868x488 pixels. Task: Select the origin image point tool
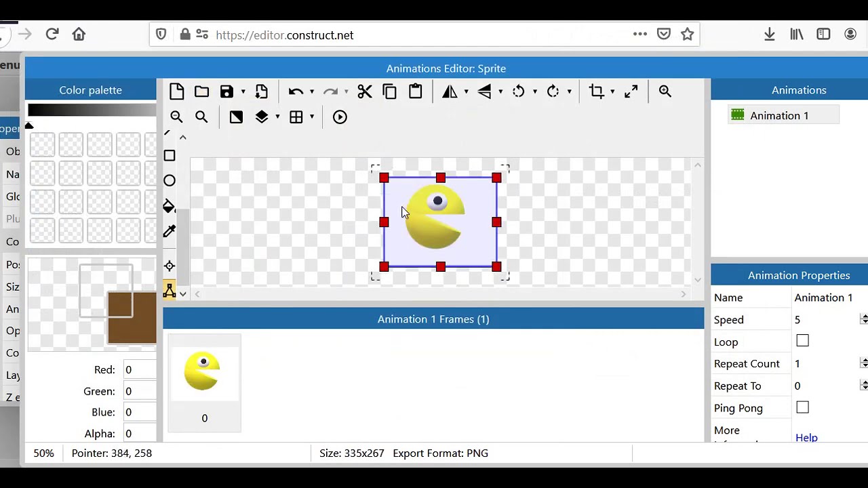170,266
